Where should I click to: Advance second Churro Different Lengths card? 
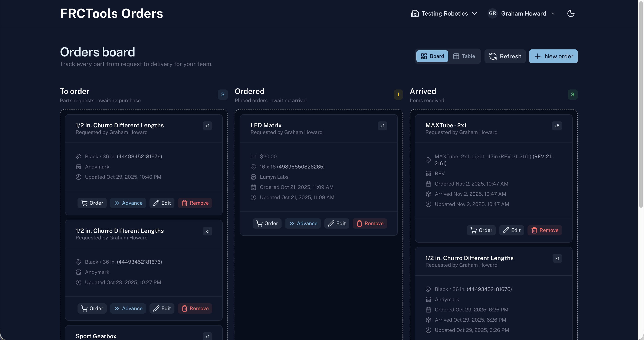[x=128, y=308]
